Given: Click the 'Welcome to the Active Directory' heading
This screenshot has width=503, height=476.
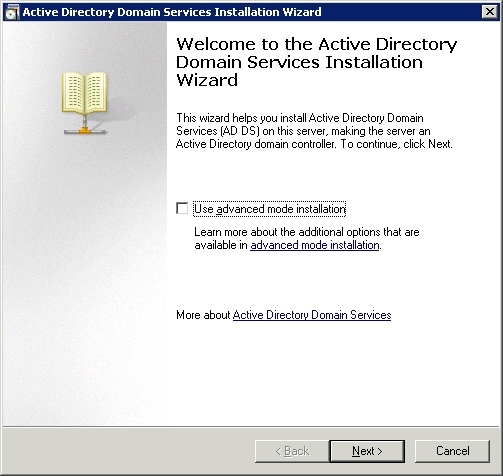Looking at the screenshot, I should [316, 62].
